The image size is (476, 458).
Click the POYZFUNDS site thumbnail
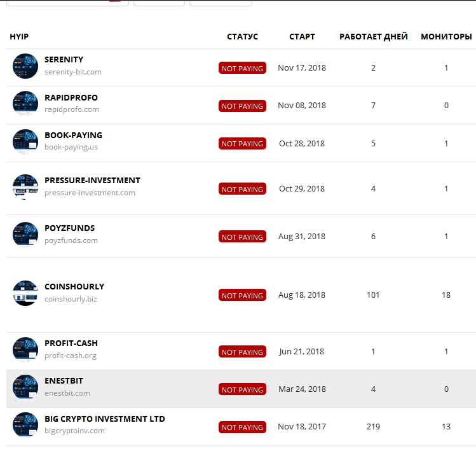(x=25, y=235)
